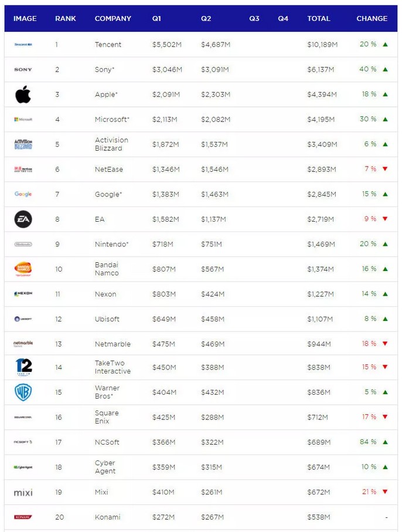Select the Mixi logo image
The height and width of the screenshot is (532, 402).
(x=23, y=492)
